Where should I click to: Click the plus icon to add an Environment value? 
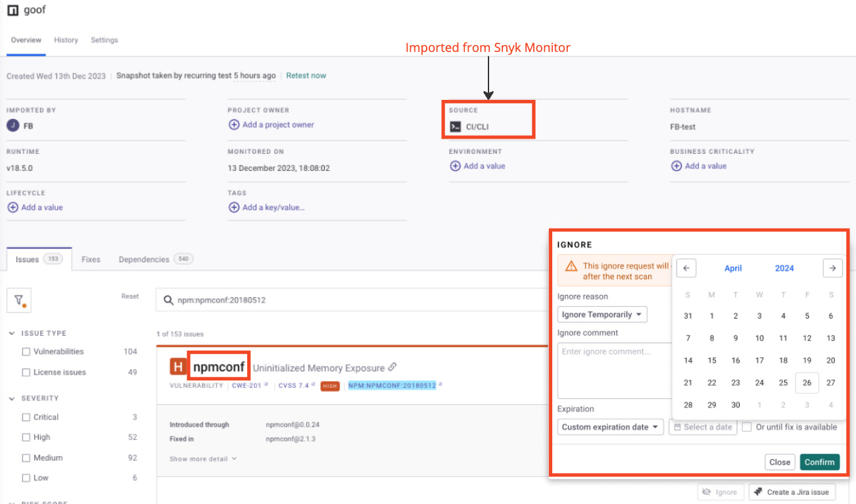[x=456, y=166]
